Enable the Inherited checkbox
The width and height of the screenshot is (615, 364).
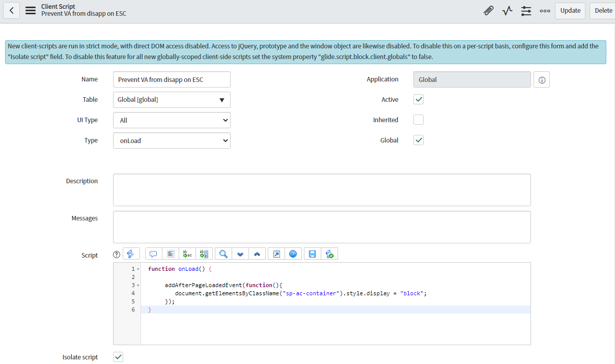click(418, 120)
